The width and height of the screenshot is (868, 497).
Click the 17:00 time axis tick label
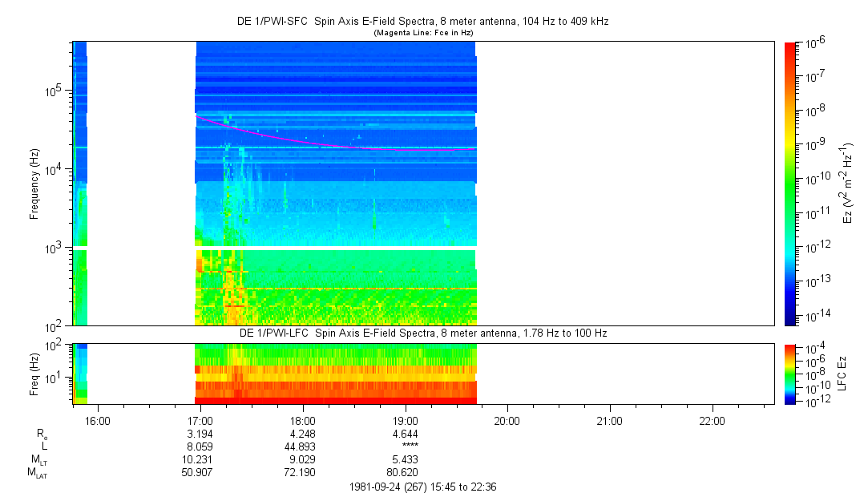200,421
